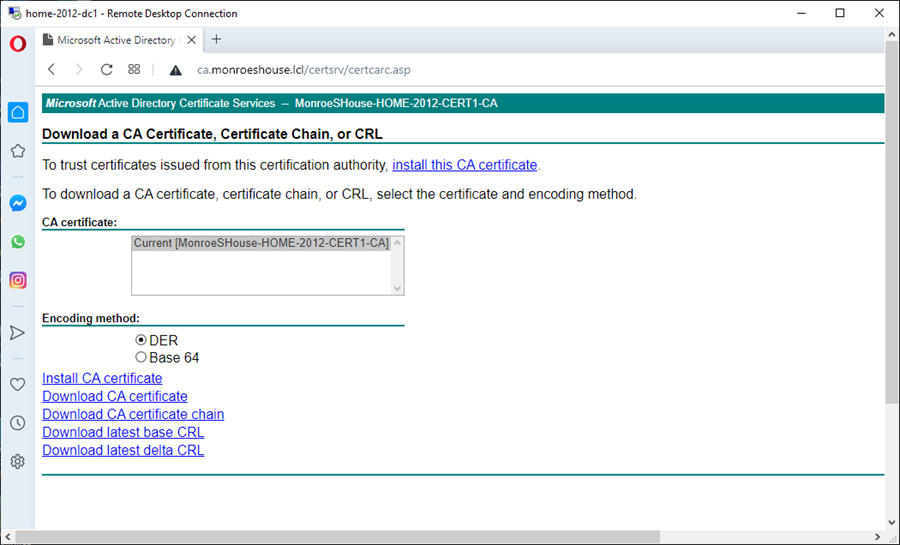Viewport: 900px width, 545px height.
Task: Click Download latest base CRL link
Action: (123, 433)
